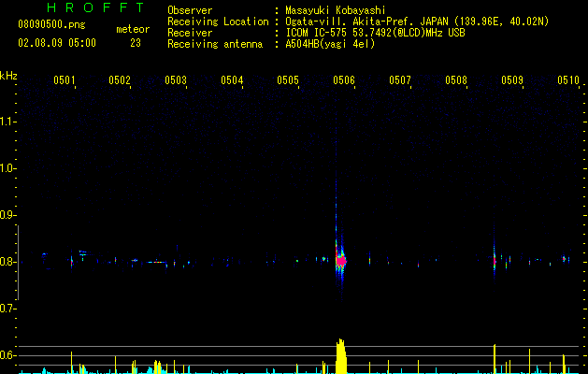The width and height of the screenshot is (588, 374).
Task: Click the wide yellow signal-level peak near 0506
Action: [x=340, y=356]
